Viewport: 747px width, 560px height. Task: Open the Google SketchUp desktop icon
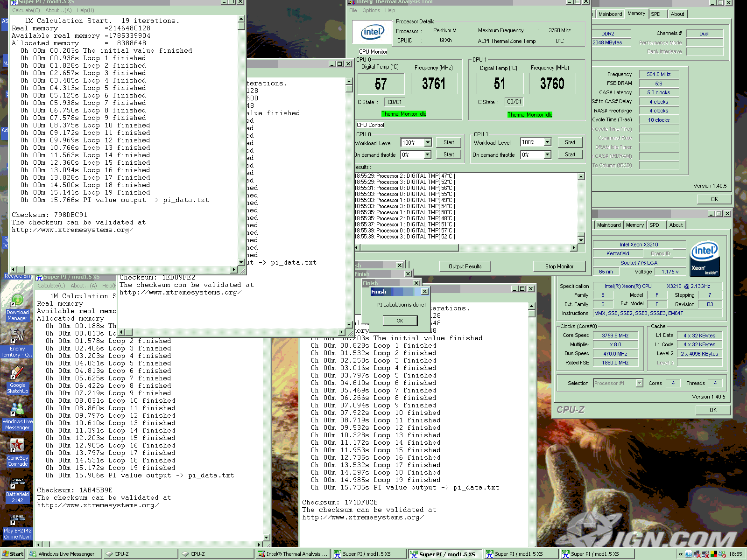pos(17,380)
